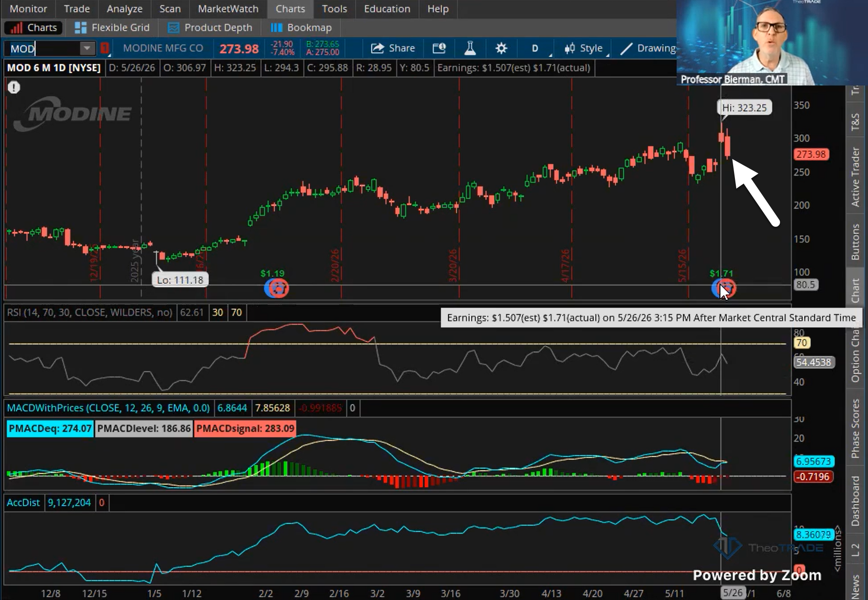This screenshot has height=600, width=868.
Task: Open the Dashboard sidebar panel
Action: tap(855, 501)
